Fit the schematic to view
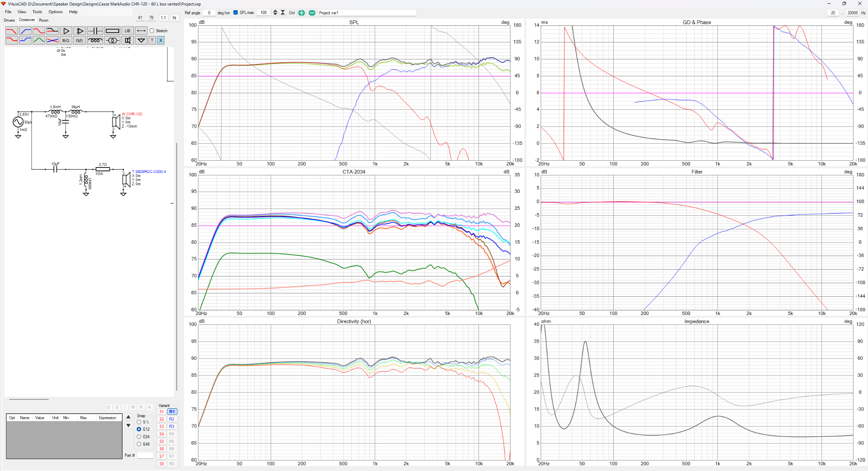The image size is (868, 471). tap(174, 18)
